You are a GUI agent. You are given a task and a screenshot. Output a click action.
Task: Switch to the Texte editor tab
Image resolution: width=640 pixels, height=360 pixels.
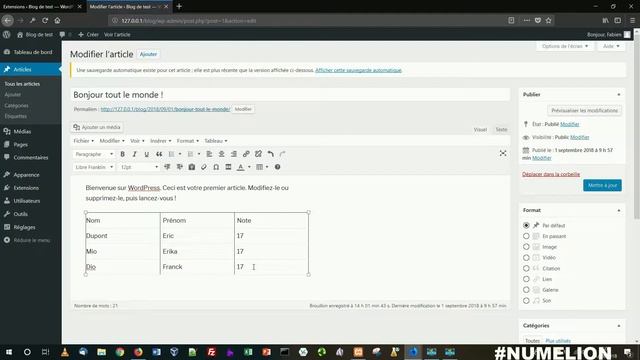(x=501, y=129)
